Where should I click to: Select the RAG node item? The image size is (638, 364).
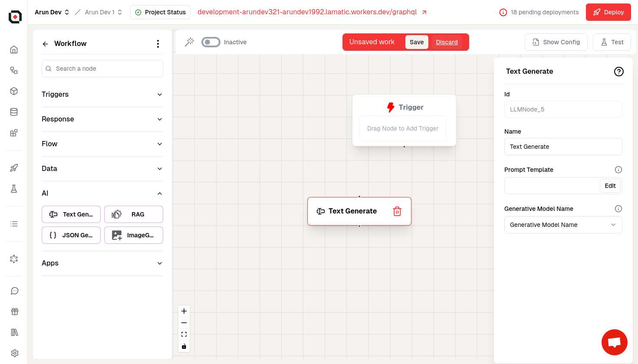point(133,214)
